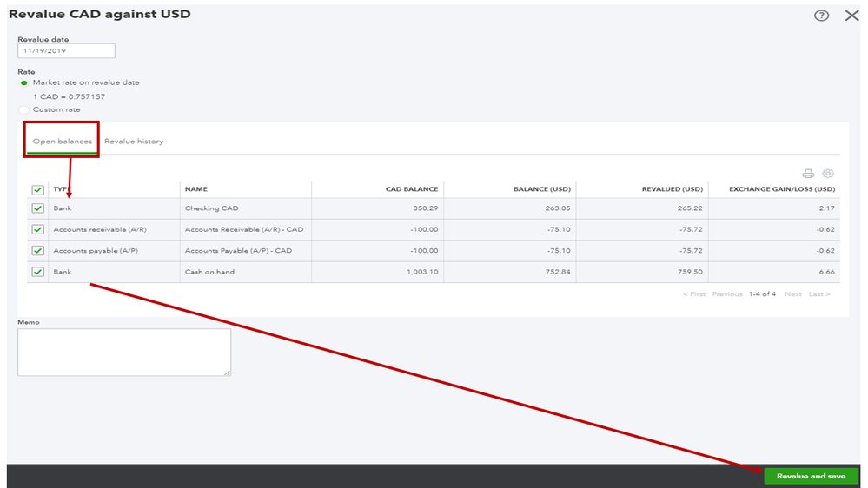The image size is (868, 488).
Task: Uncheck Accounts Payable (A/P) - CAD checkbox
Action: tap(37, 251)
